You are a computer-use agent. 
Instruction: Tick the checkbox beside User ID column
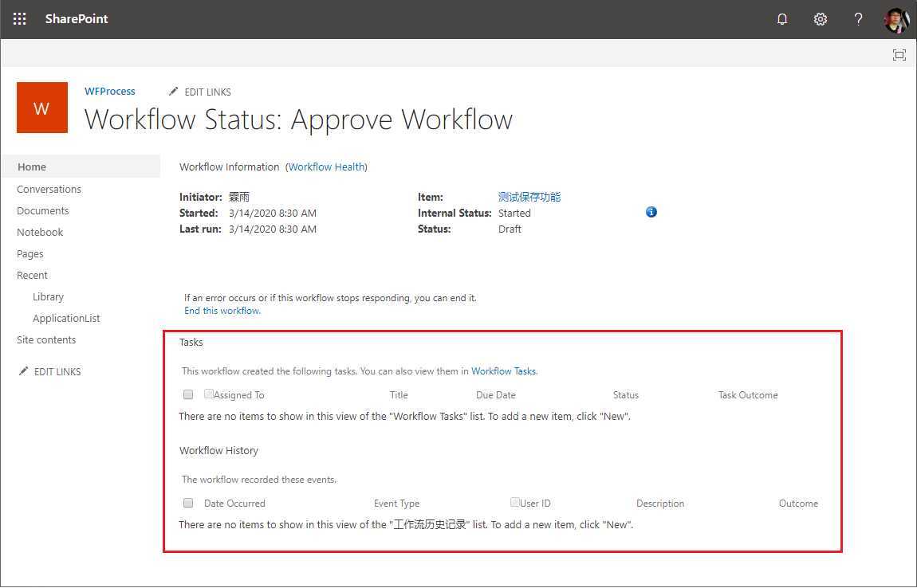tap(514, 502)
